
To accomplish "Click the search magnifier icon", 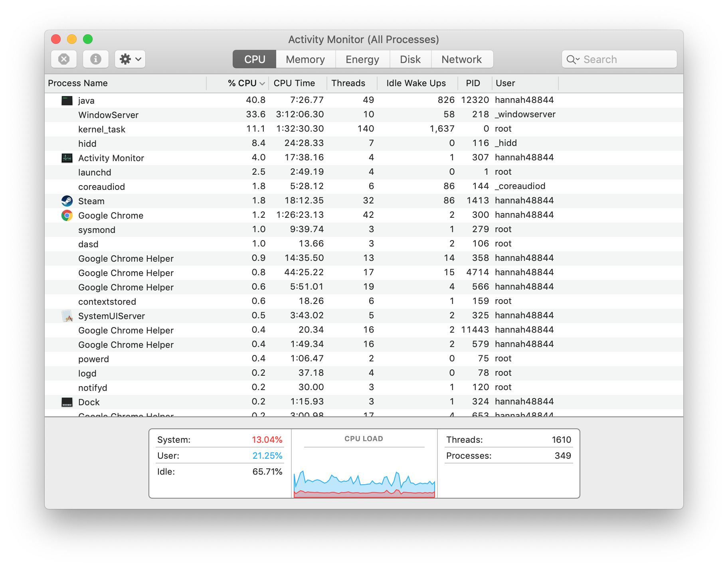I will point(573,59).
